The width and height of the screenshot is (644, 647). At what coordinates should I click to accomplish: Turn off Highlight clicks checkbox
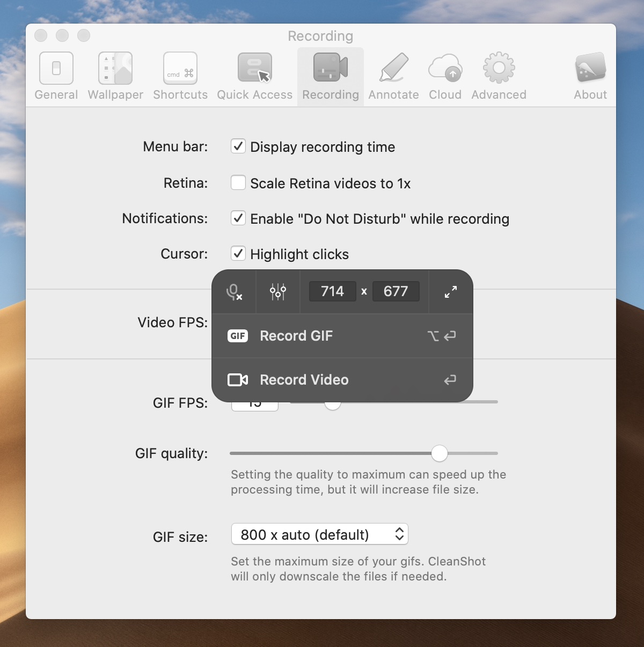click(238, 254)
